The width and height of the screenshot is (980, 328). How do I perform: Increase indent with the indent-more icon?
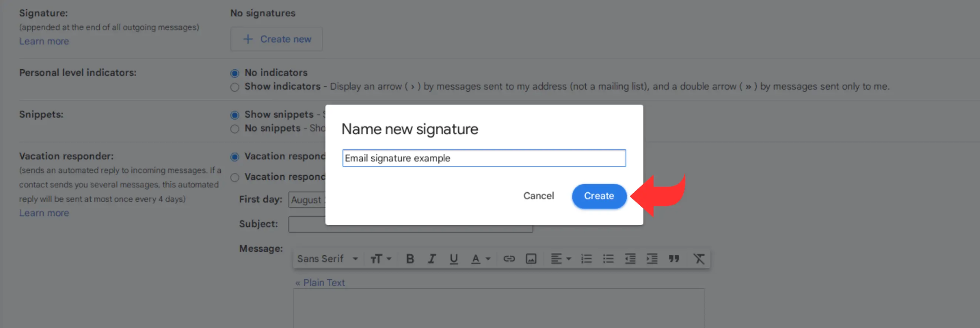652,259
